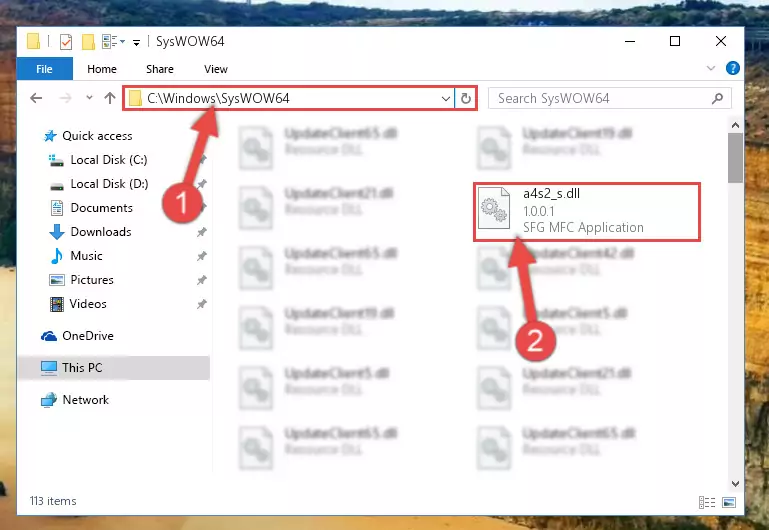Click the pin icon next to Music
The height and width of the screenshot is (530, 769).
(202, 256)
